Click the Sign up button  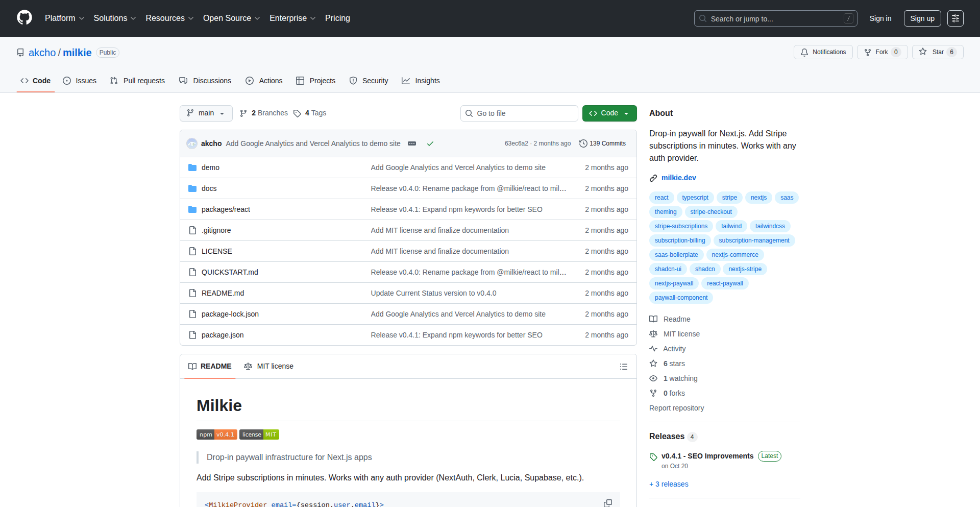point(922,18)
